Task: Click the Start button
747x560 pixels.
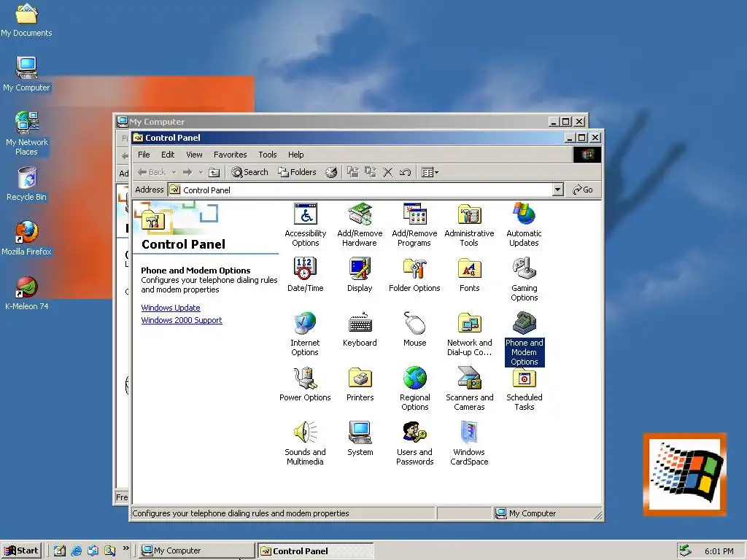Action: tap(21, 551)
